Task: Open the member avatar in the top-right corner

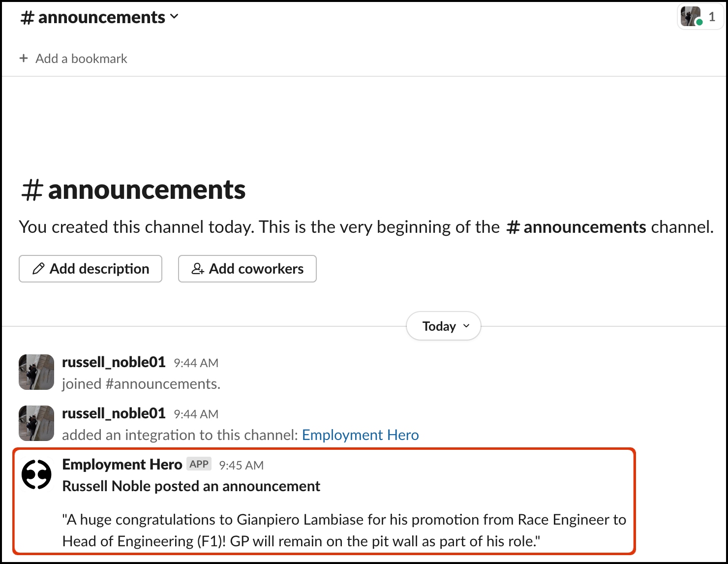Action: tap(691, 17)
